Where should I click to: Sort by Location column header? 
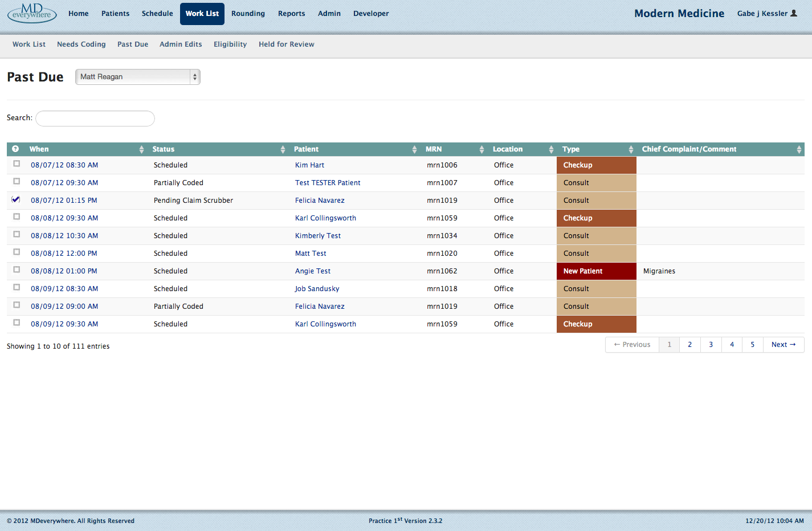(x=508, y=149)
